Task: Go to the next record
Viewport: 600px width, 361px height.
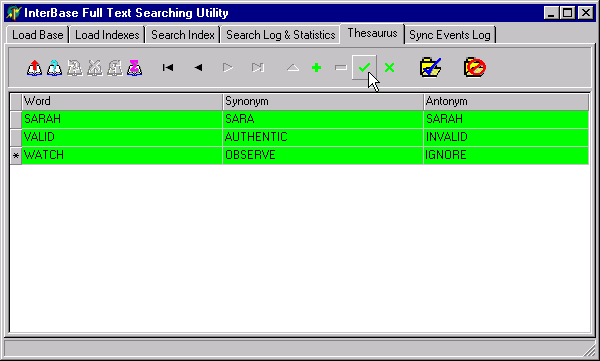Action: (x=228, y=68)
